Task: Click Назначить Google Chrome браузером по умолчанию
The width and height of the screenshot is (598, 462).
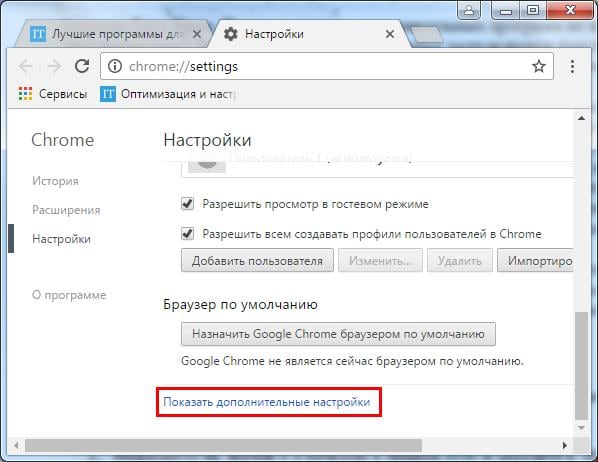Action: 338,334
